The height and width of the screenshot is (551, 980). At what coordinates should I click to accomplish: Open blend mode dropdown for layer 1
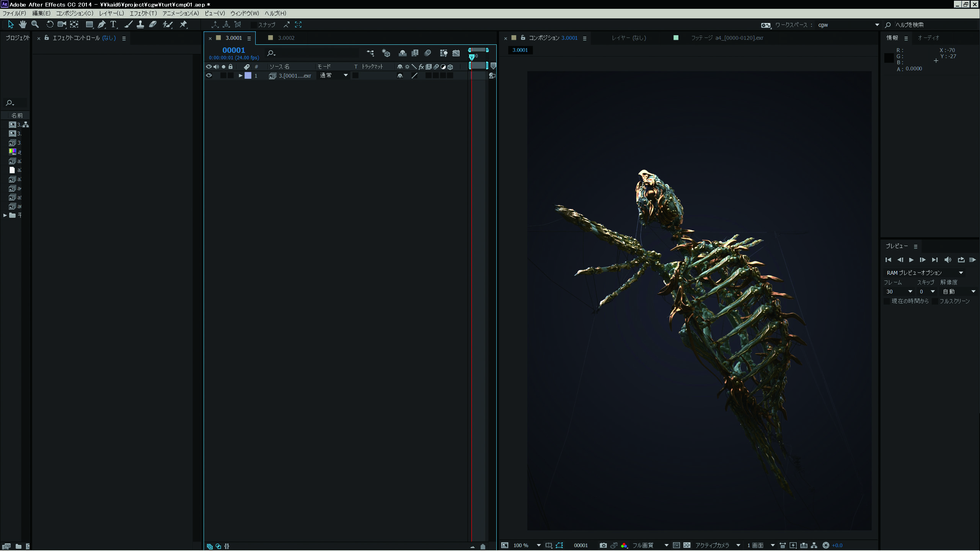334,75
